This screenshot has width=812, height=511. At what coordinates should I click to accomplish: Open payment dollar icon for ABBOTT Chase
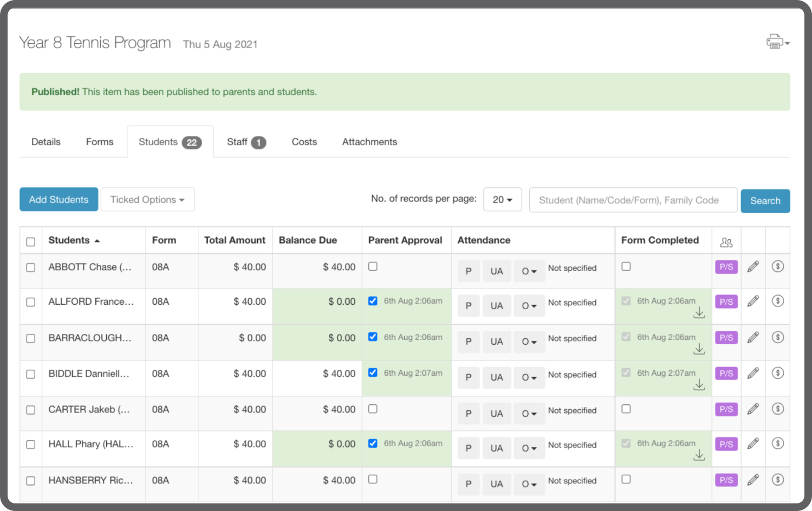[x=778, y=266]
